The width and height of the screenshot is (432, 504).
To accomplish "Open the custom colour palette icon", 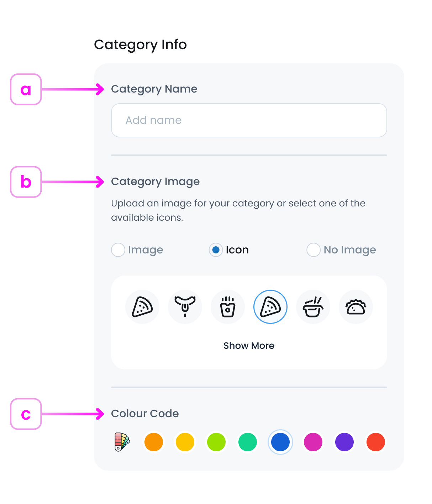I will tap(122, 442).
